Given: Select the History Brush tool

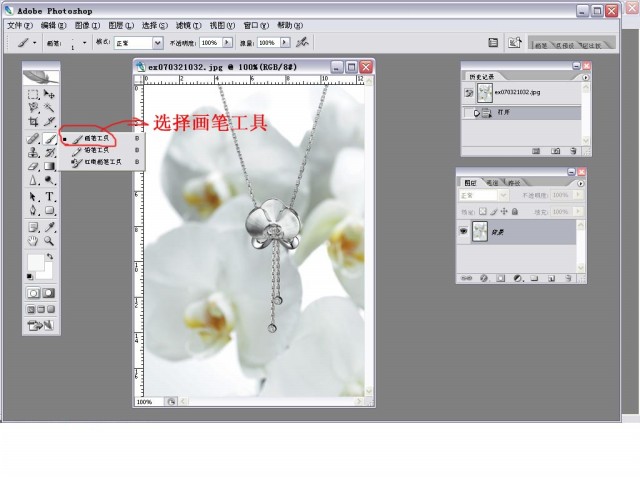Looking at the screenshot, I should coord(49,153).
